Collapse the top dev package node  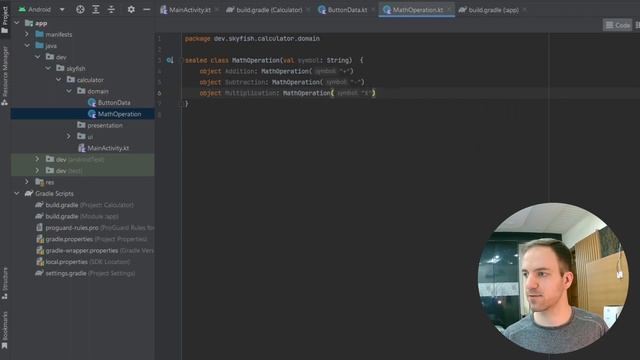pyautogui.click(x=38, y=57)
